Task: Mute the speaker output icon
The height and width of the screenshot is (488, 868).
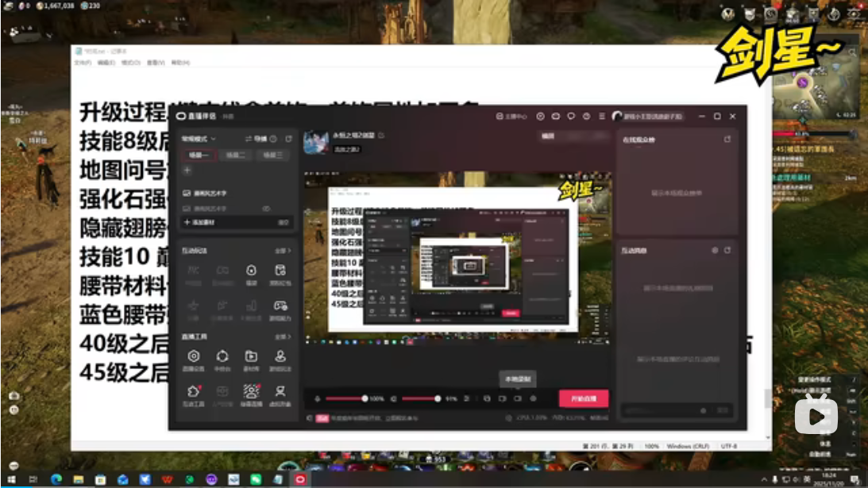Action: coord(393,398)
